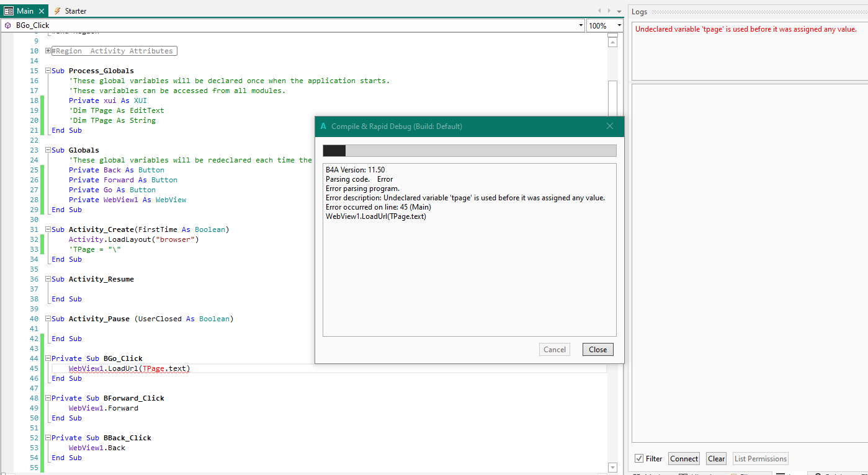Click the 'Private Forward As Button' code line
This screenshot has width=868, height=475.
(123, 180)
